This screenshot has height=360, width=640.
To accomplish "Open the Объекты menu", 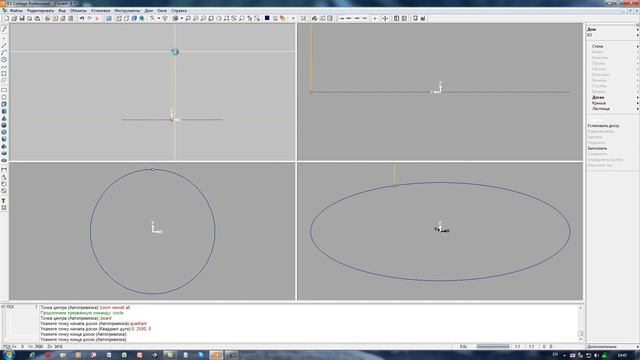I will tap(78, 11).
